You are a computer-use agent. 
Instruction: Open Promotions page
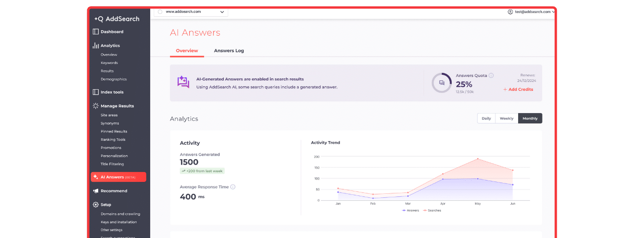pos(111,148)
